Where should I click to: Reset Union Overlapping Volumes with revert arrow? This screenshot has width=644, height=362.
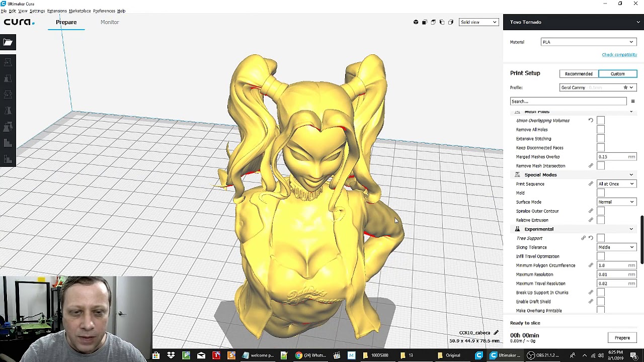(x=591, y=121)
